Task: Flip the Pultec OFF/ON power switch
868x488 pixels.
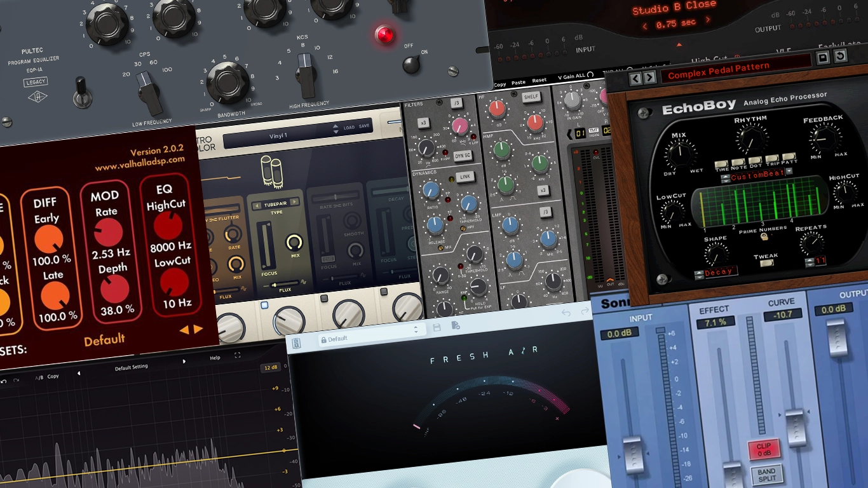Action: point(412,64)
